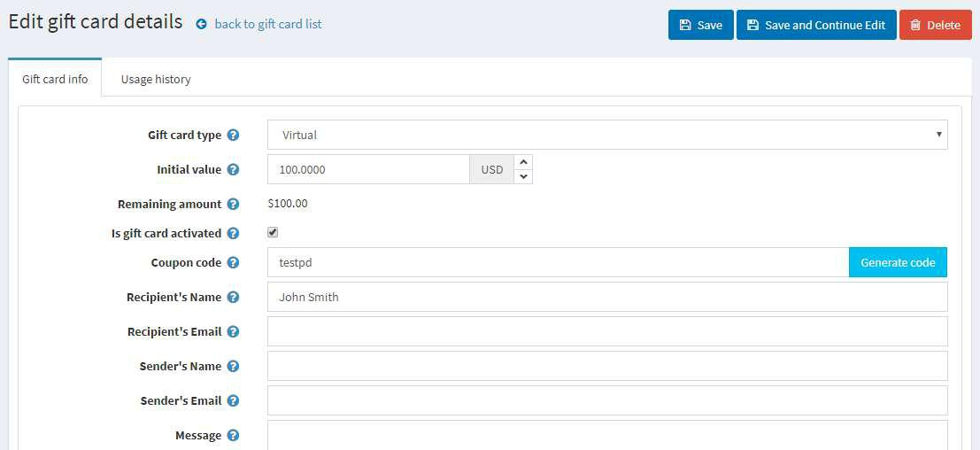The image size is (980, 450).
Task: Decrease initial value with down arrow
Action: click(x=523, y=177)
